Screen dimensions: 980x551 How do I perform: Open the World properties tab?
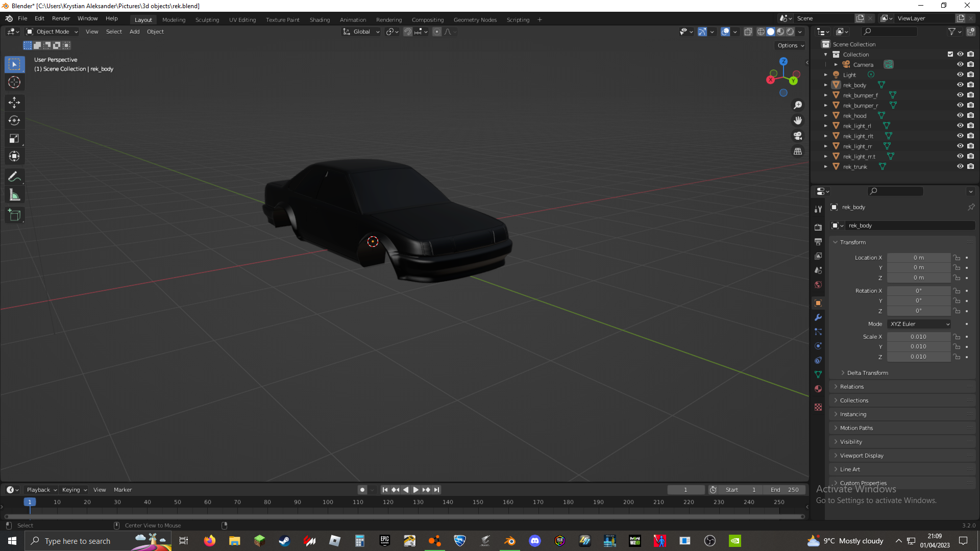click(x=818, y=285)
